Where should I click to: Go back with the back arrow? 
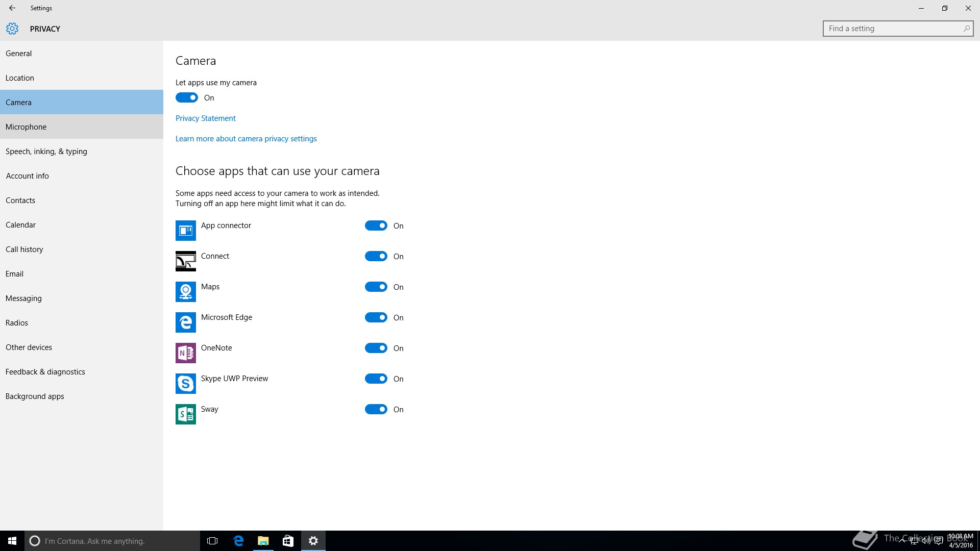12,8
